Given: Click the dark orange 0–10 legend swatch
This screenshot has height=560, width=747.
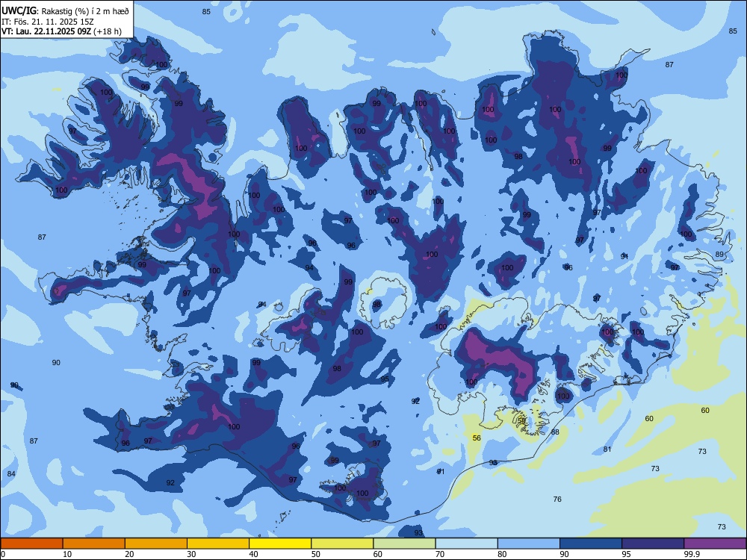Looking at the screenshot, I should tap(31, 544).
